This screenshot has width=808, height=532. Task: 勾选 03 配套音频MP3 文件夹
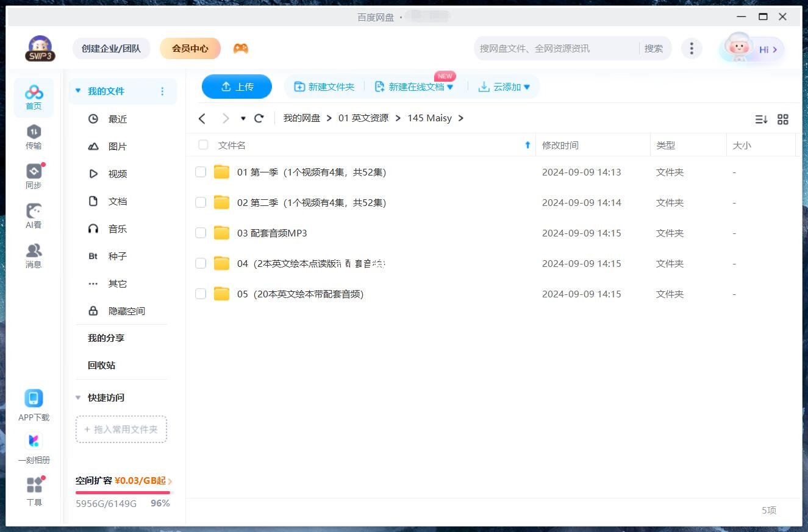tap(201, 233)
